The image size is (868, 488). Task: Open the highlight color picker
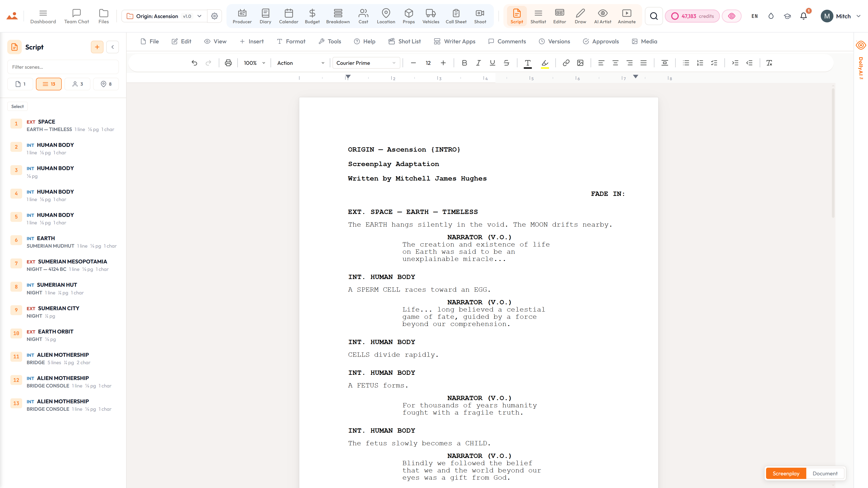(545, 63)
